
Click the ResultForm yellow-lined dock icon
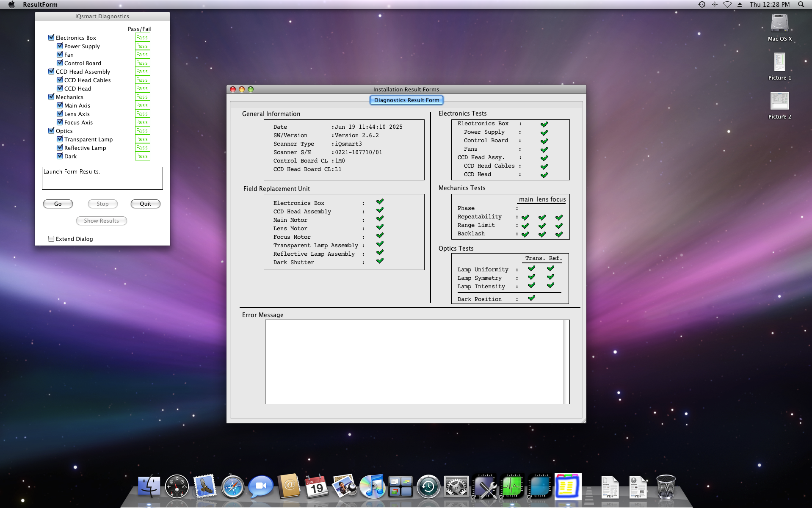568,486
